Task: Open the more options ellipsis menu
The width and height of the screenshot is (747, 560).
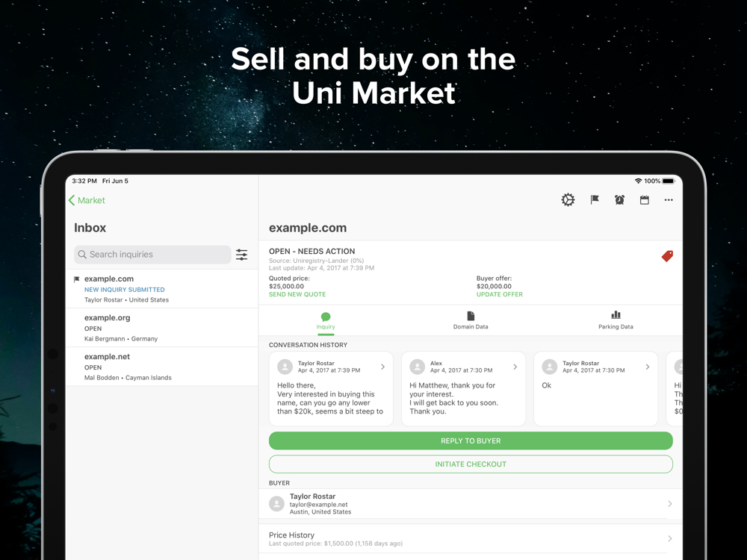Action: tap(669, 200)
